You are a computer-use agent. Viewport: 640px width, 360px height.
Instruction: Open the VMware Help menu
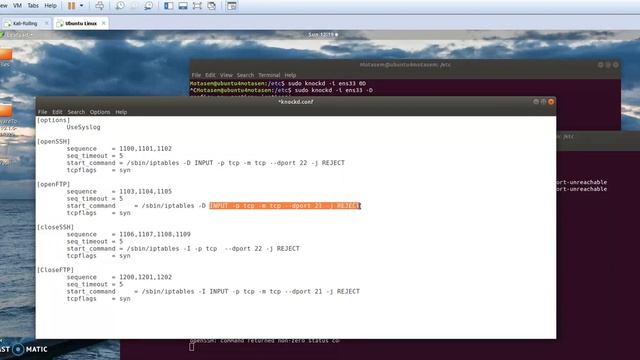[x=51, y=6]
